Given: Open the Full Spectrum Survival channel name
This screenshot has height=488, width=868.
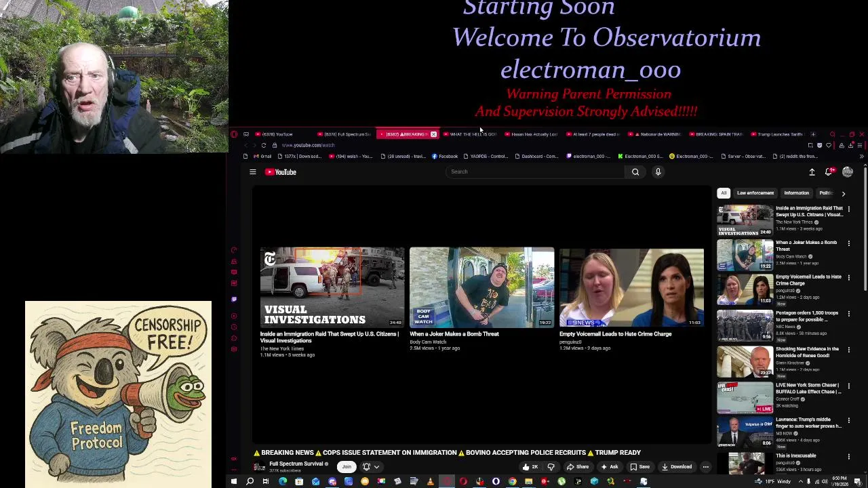Looking at the screenshot, I should (x=296, y=464).
